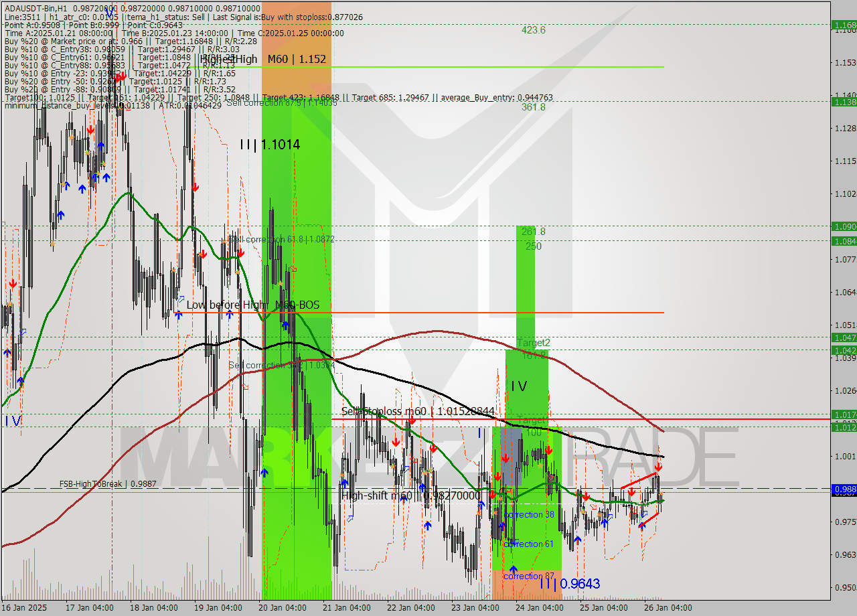857x616 pixels.
Task: Select the 261.8 Fibonacci level label
Action: point(534,232)
